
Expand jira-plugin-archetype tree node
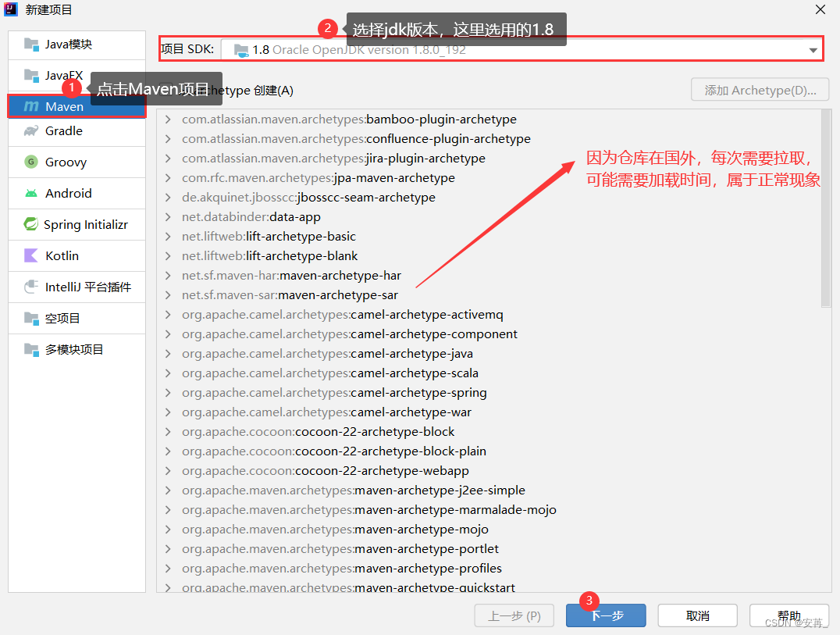(168, 158)
